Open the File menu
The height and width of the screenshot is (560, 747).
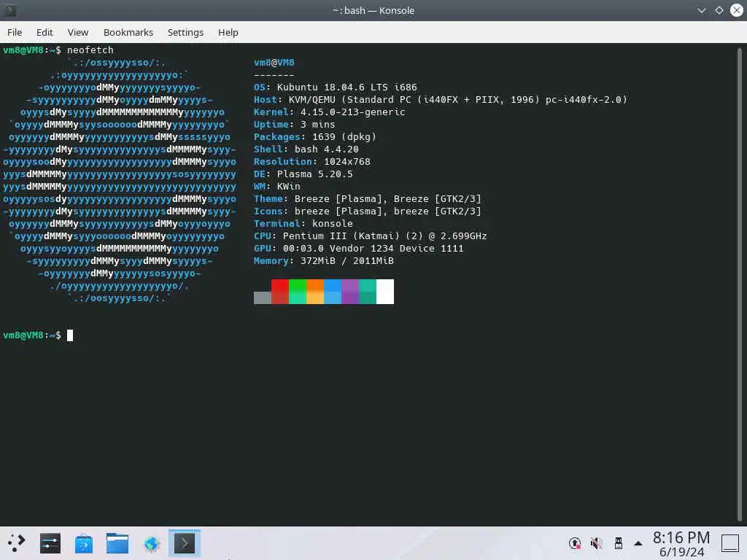click(15, 32)
